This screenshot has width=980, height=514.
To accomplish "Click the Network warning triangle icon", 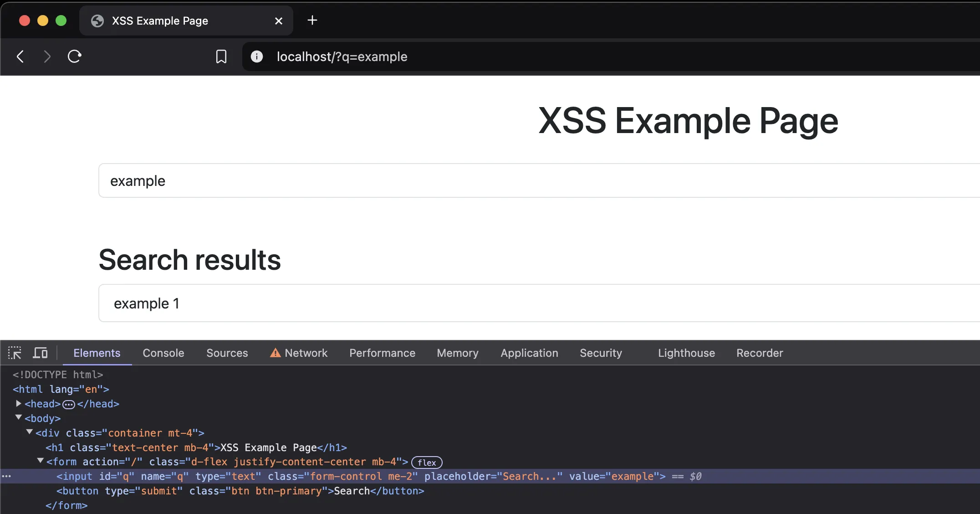I will [275, 353].
